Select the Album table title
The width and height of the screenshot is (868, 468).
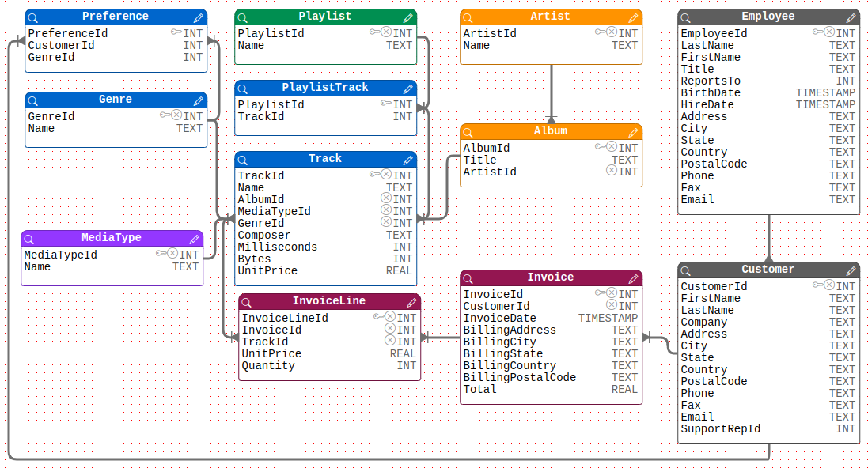[x=550, y=131]
